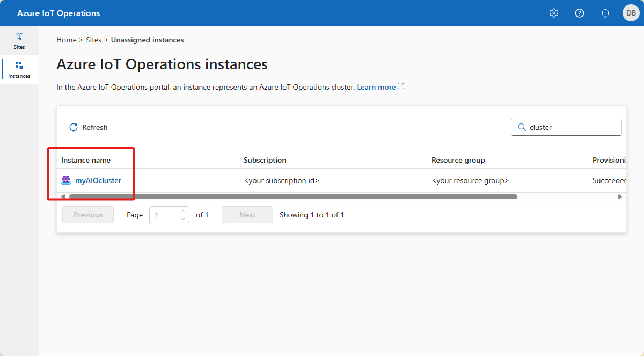
Task: Click the disabled Next button
Action: coord(247,214)
